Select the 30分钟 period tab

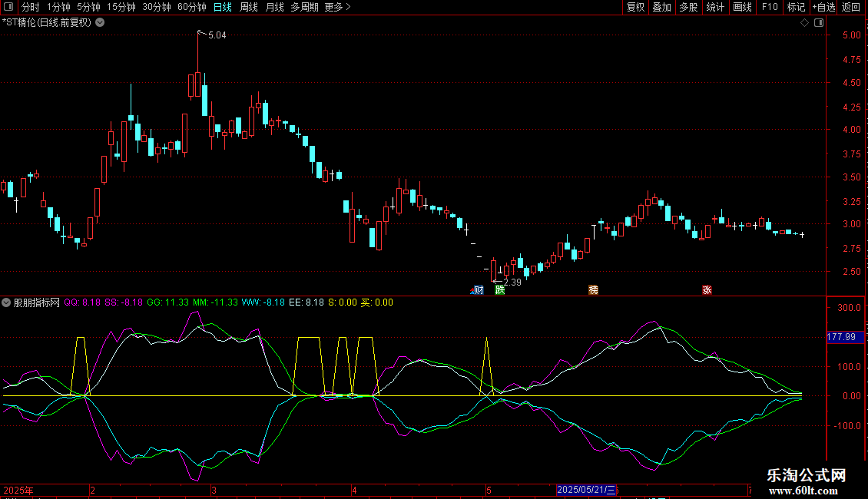coord(157,7)
